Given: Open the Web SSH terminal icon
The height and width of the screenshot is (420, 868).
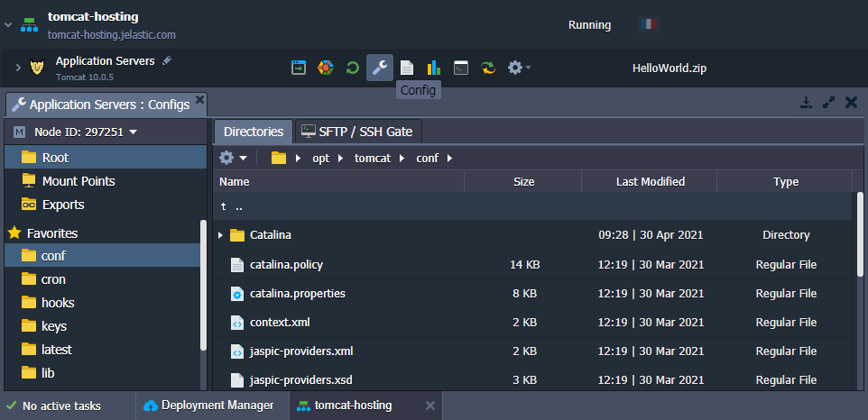Looking at the screenshot, I should point(460,68).
